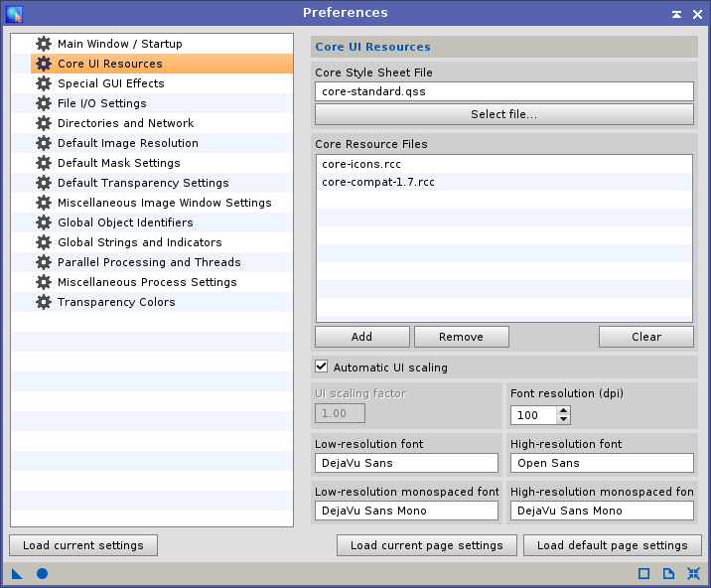Click the blue square new-instance icon

(643, 574)
